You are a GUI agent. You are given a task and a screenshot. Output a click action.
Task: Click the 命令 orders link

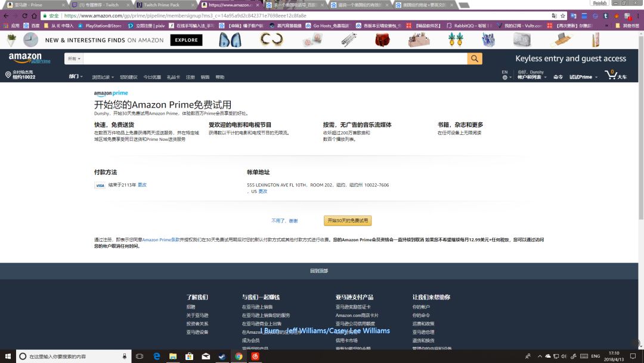[x=558, y=77]
